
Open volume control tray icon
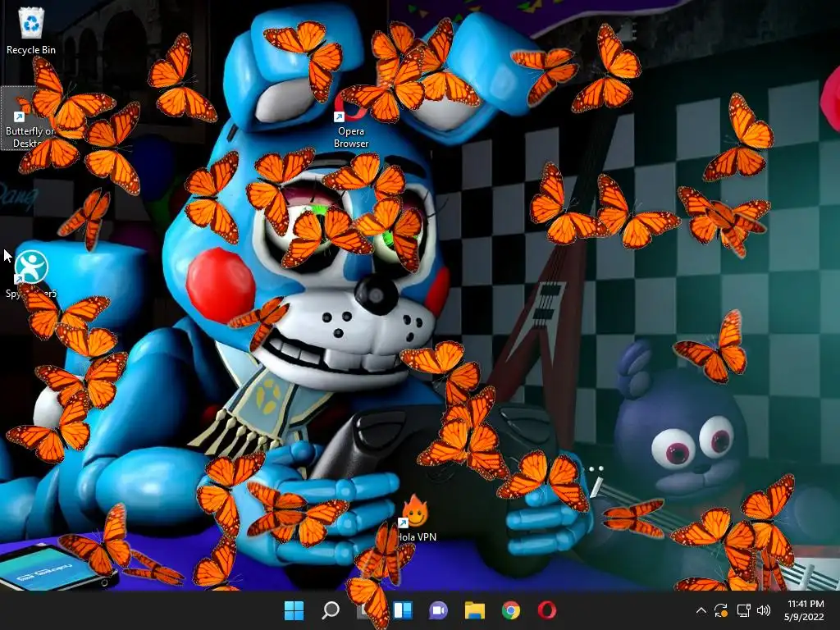click(x=764, y=610)
